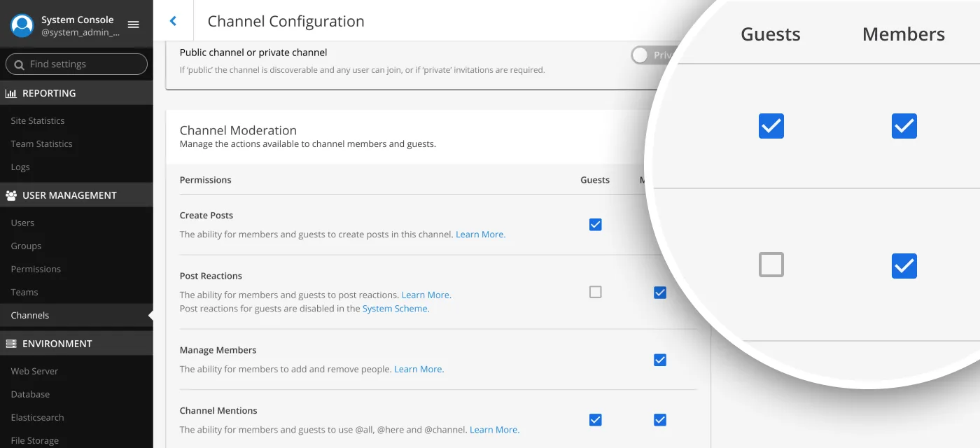
Task: Uncheck Manage Members for Members
Action: point(660,360)
